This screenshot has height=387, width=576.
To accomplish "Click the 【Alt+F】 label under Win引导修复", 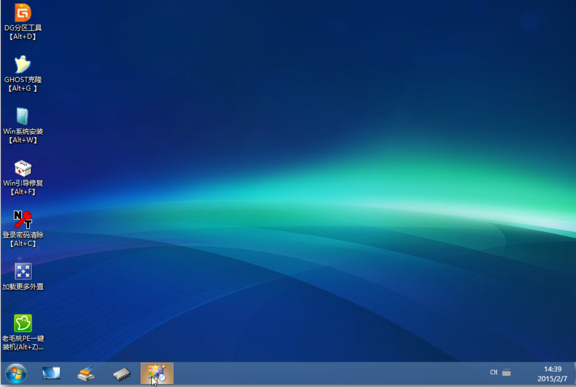I will pos(23,192).
